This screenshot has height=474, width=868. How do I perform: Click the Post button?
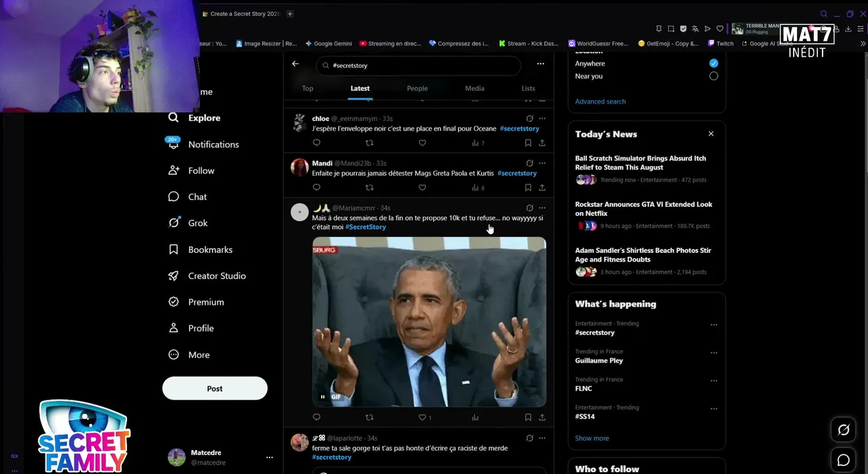[x=215, y=388]
